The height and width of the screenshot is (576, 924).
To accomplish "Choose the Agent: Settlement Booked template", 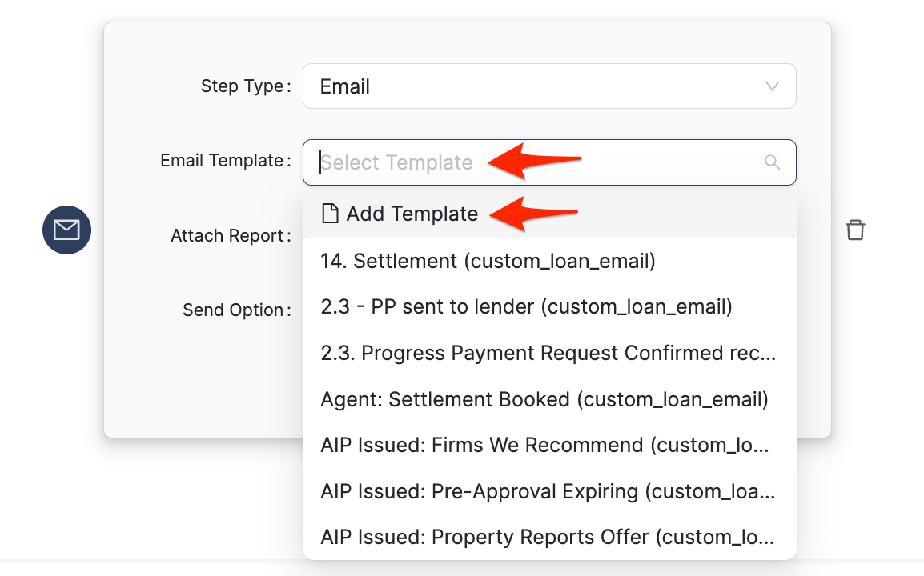I will pos(544,399).
